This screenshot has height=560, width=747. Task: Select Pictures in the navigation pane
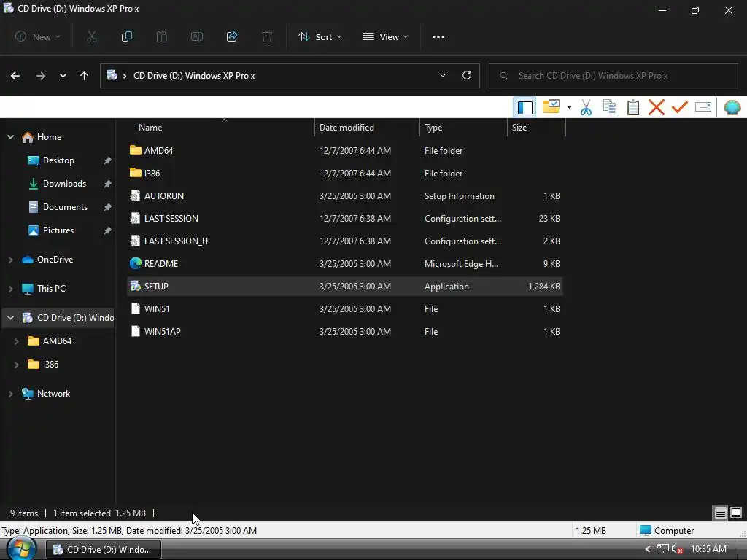tap(58, 230)
